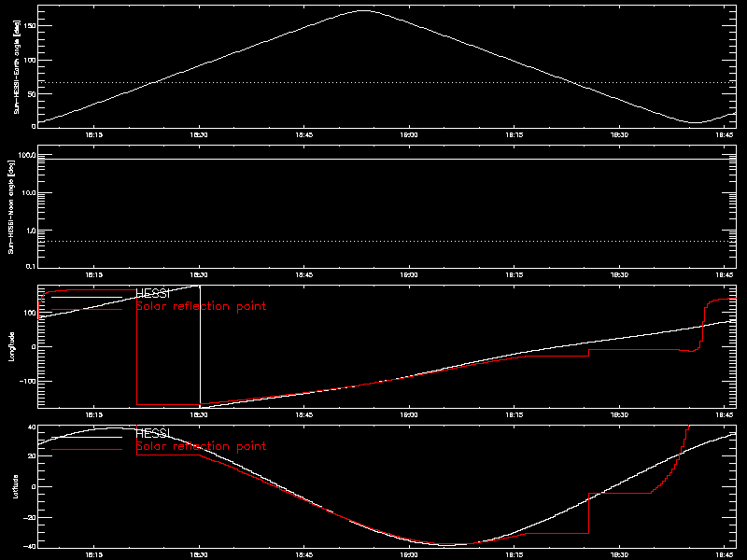Click 'Solar reflection point' legend in Latitude plot
Viewport: 747px width, 560px height.
click(201, 446)
